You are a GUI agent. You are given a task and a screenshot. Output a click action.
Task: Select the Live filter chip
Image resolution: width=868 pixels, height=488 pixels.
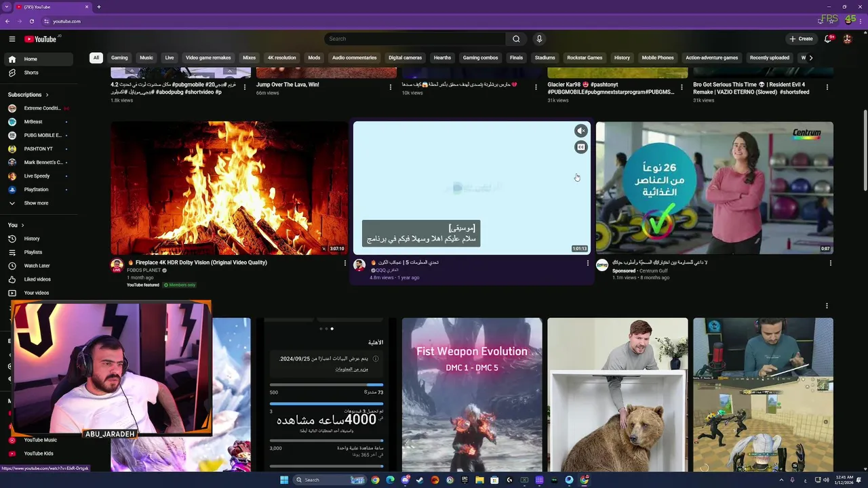coord(170,58)
